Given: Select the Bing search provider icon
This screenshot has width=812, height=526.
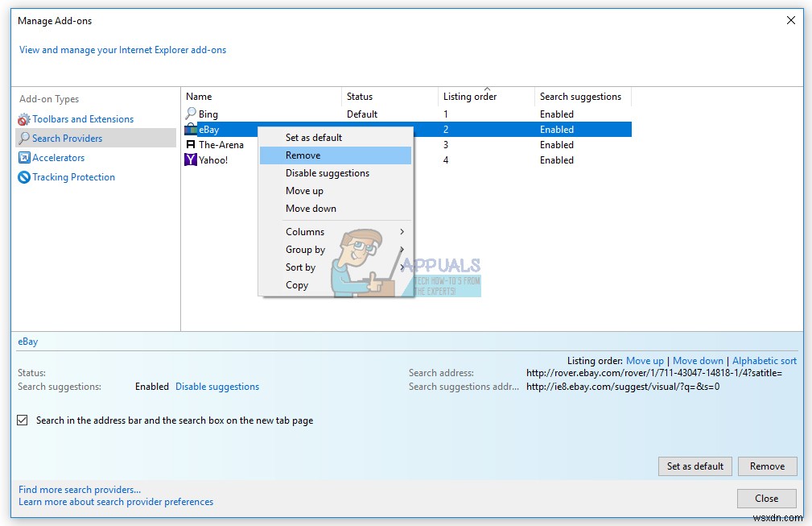Looking at the screenshot, I should click(x=189, y=114).
